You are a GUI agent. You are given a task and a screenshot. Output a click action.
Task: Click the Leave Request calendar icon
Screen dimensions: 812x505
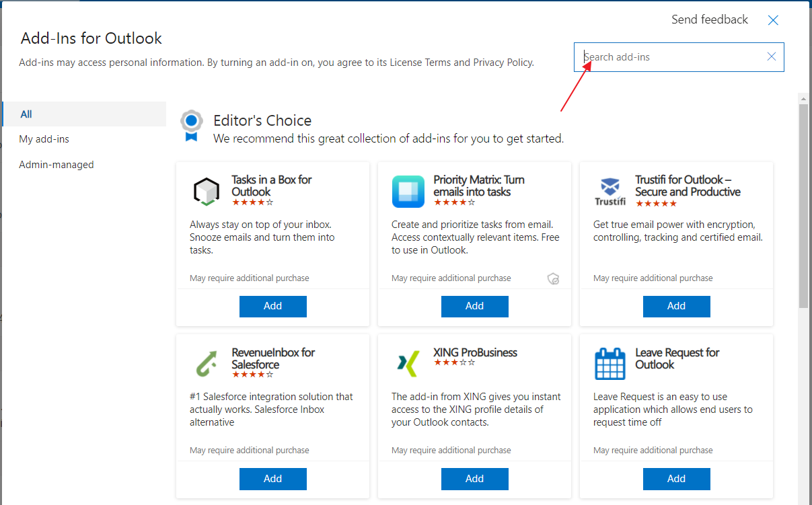[610, 364]
